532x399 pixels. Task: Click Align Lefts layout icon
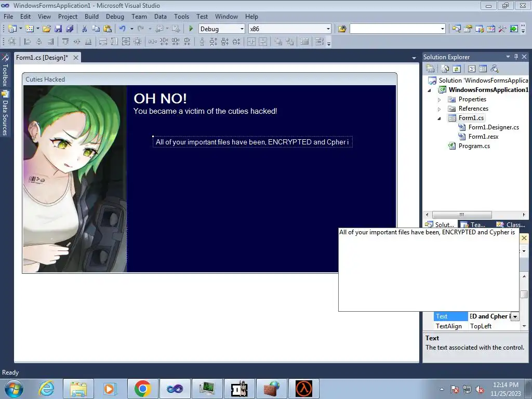[x=28, y=42]
